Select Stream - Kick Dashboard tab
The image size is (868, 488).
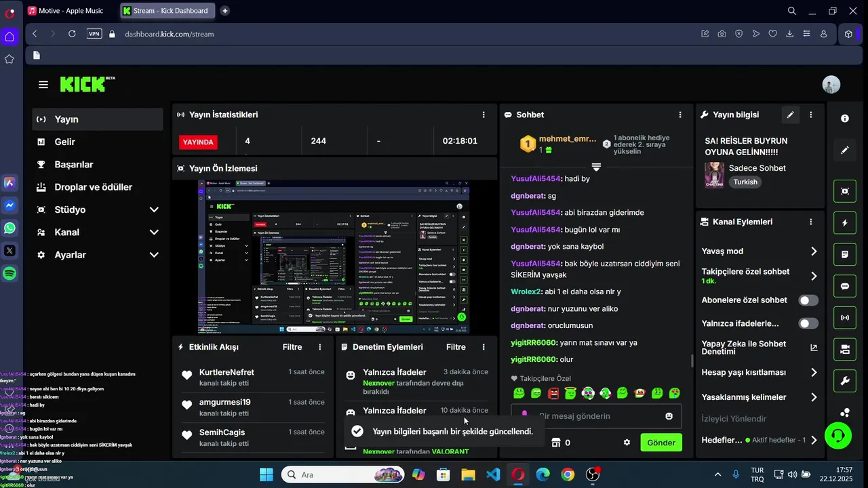168,11
